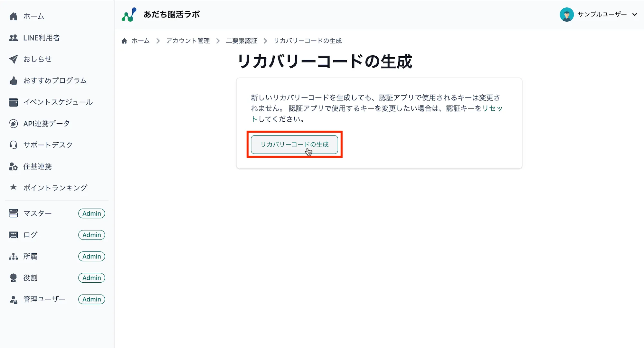644x348 pixels.
Task: Click the サンプルユーザー avatar image
Action: click(x=567, y=14)
